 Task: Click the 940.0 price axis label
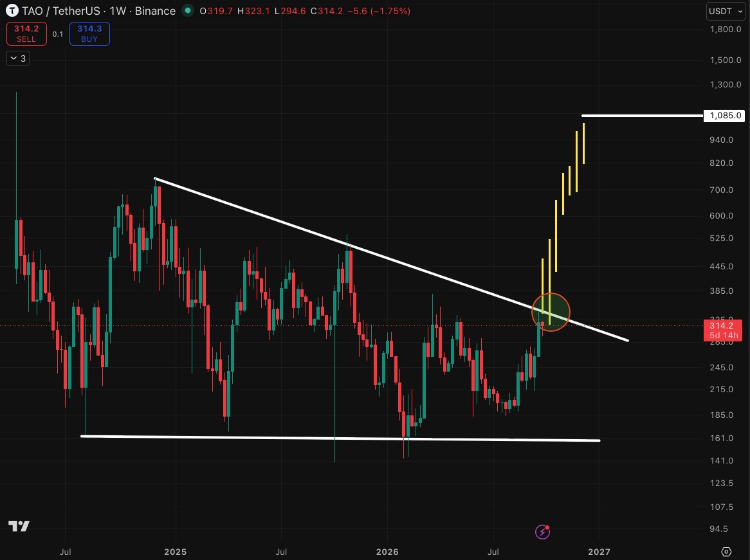click(721, 140)
